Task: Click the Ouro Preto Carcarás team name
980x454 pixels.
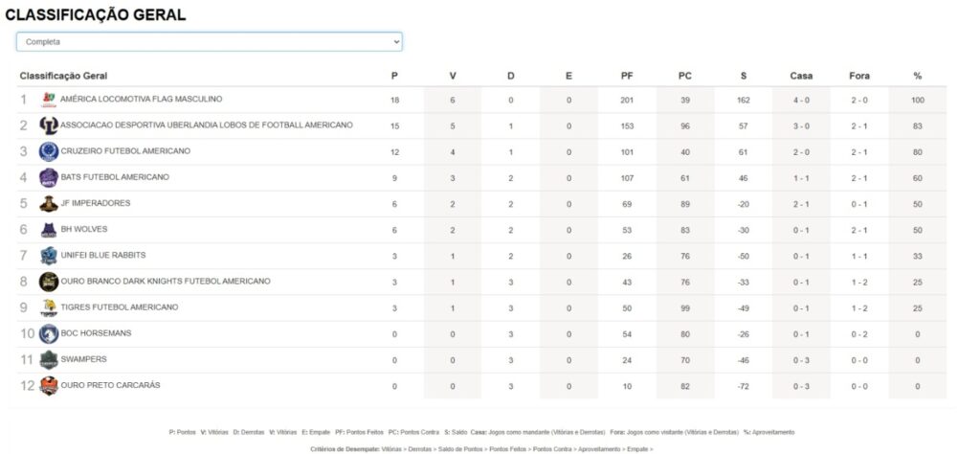Action: 110,385
